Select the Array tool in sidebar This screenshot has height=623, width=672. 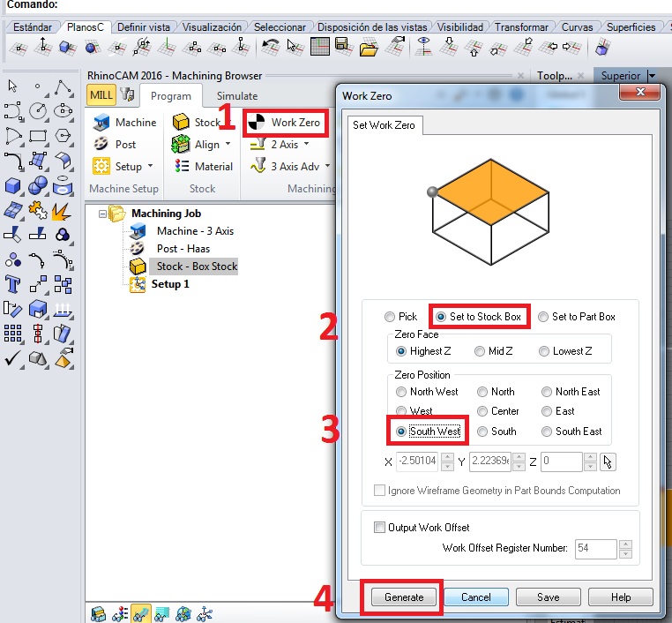(x=12, y=334)
